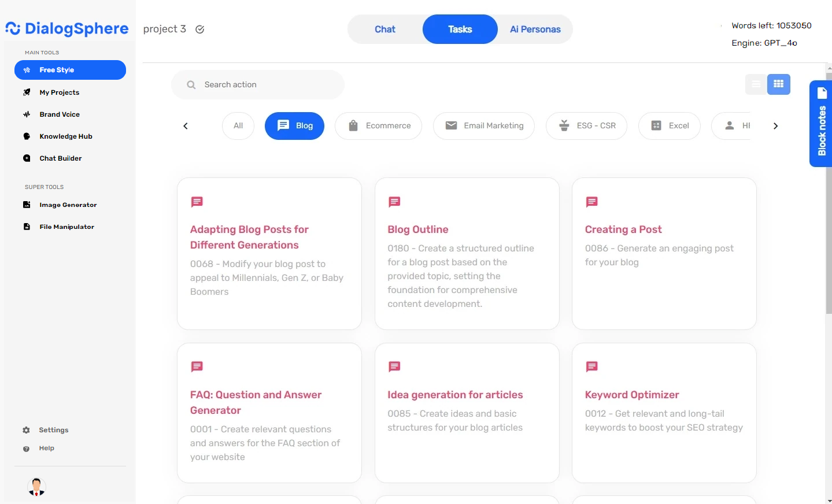Toggle the Blog category filter
Screen dimensions: 832x504
[294, 125]
